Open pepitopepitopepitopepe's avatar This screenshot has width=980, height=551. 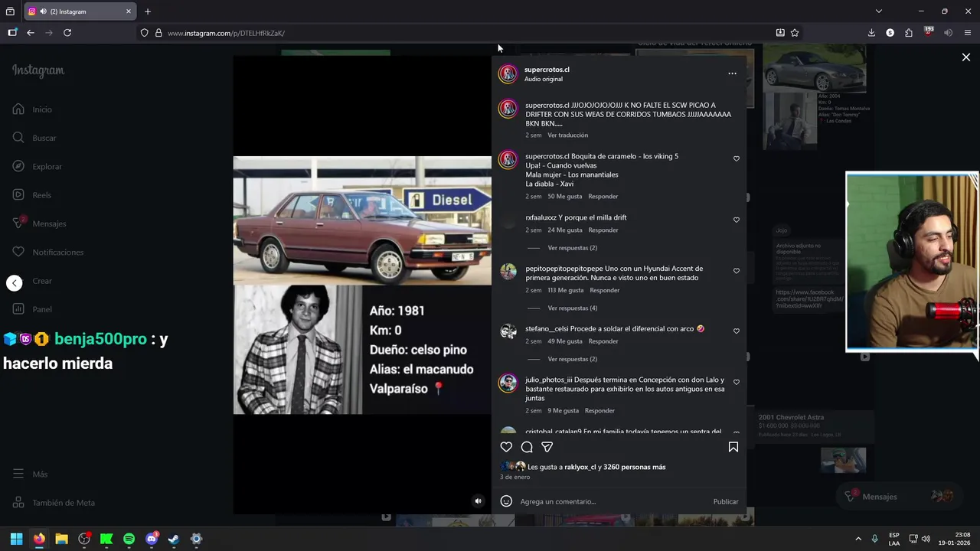click(508, 272)
